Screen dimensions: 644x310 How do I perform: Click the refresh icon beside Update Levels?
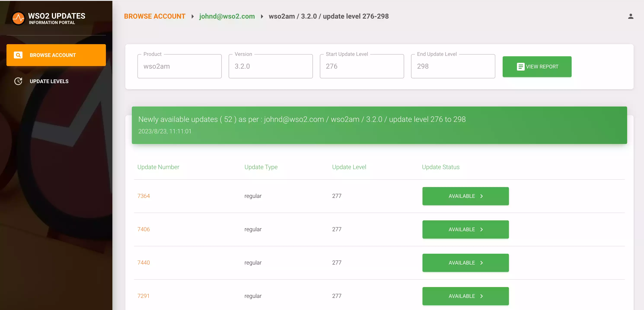pos(18,81)
